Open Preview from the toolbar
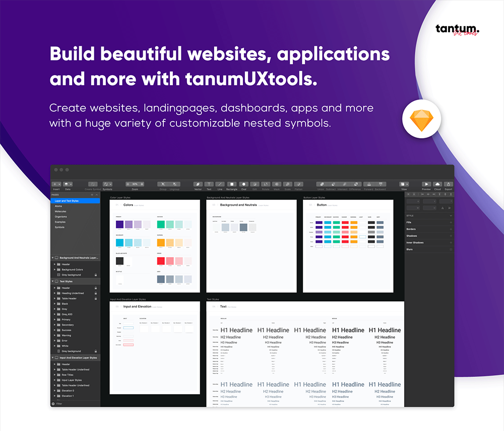Screen dimensions: 504x431 pos(426,184)
